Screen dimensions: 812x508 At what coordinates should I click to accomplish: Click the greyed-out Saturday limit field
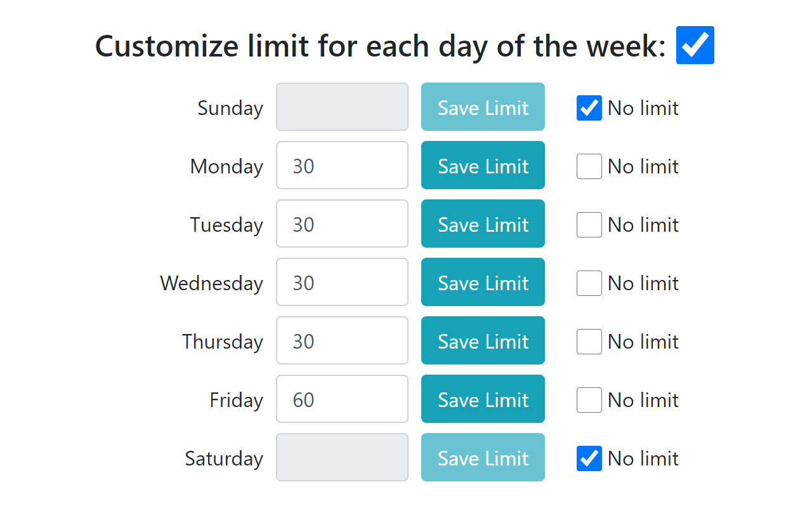pyautogui.click(x=342, y=457)
